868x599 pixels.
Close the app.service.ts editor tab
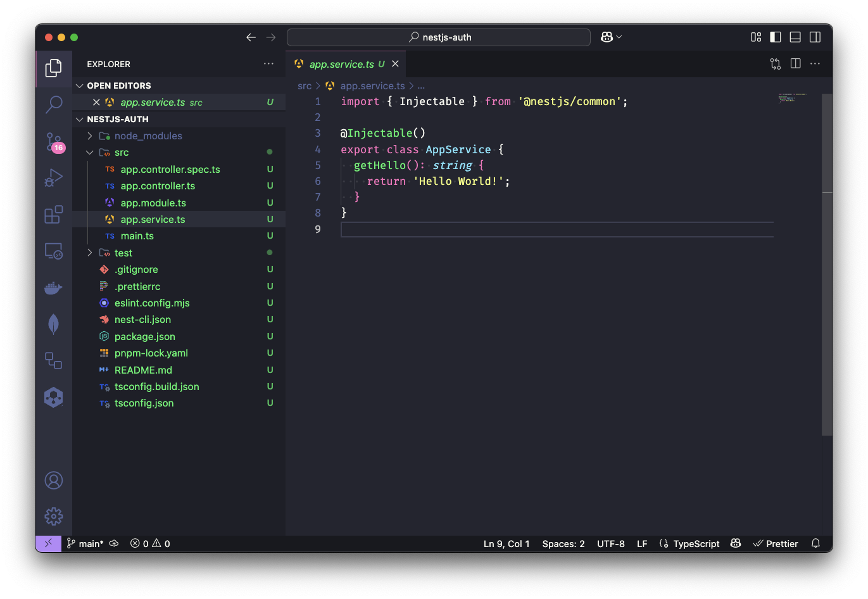click(395, 64)
